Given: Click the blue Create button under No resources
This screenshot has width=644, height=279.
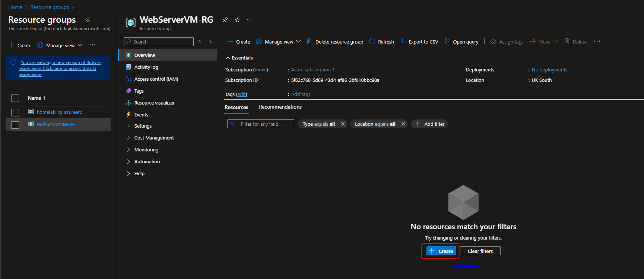Looking at the screenshot, I should pos(441,251).
